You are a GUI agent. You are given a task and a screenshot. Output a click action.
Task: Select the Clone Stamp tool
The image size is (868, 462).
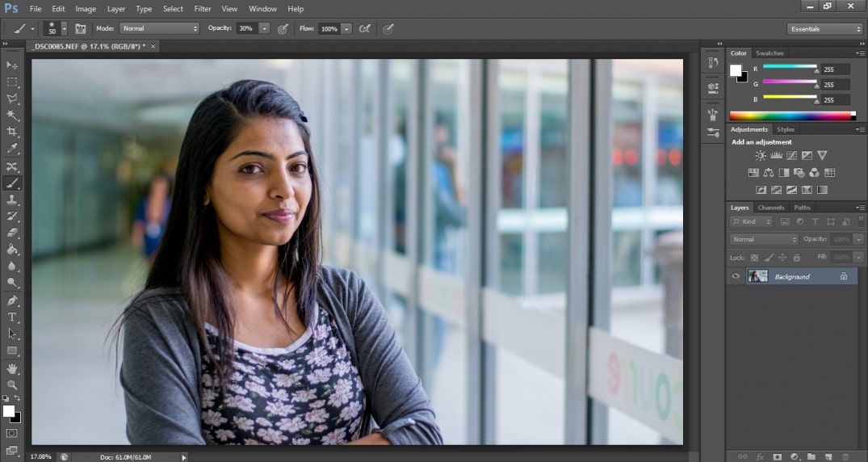point(11,199)
